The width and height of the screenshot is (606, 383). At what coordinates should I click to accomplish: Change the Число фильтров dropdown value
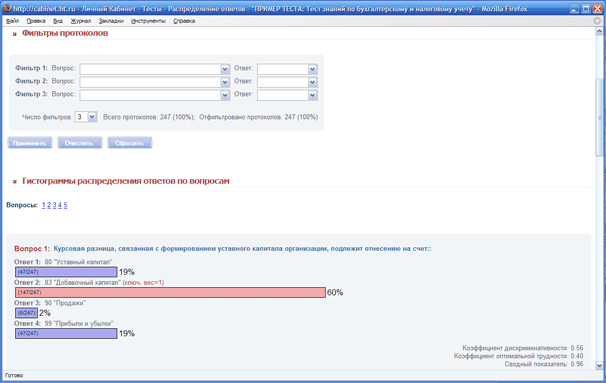(85, 117)
